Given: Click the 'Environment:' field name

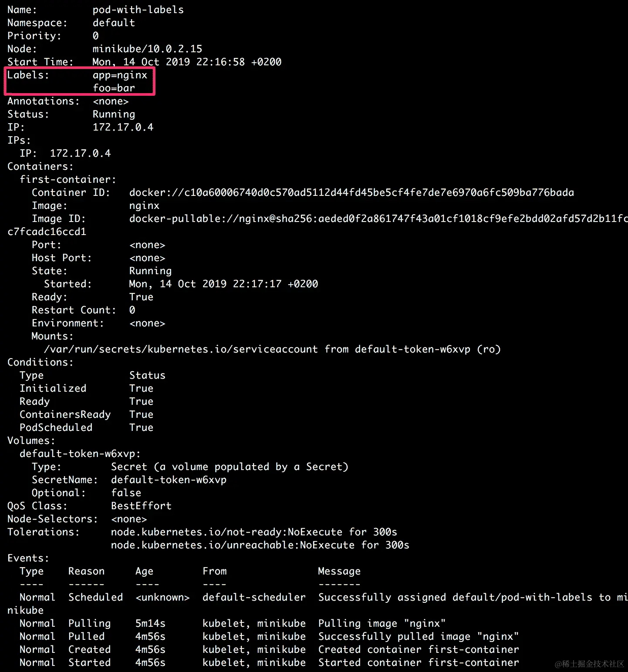Looking at the screenshot, I should (x=68, y=323).
